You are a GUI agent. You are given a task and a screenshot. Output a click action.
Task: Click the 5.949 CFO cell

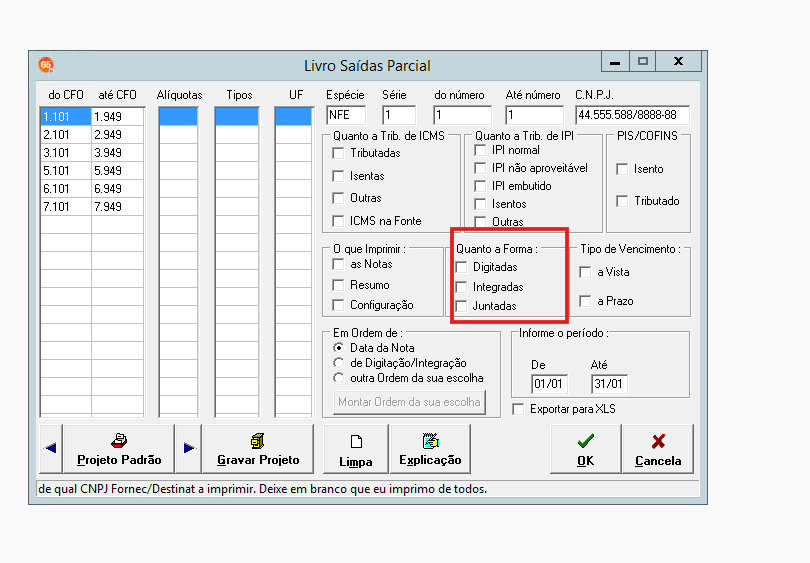[117, 171]
